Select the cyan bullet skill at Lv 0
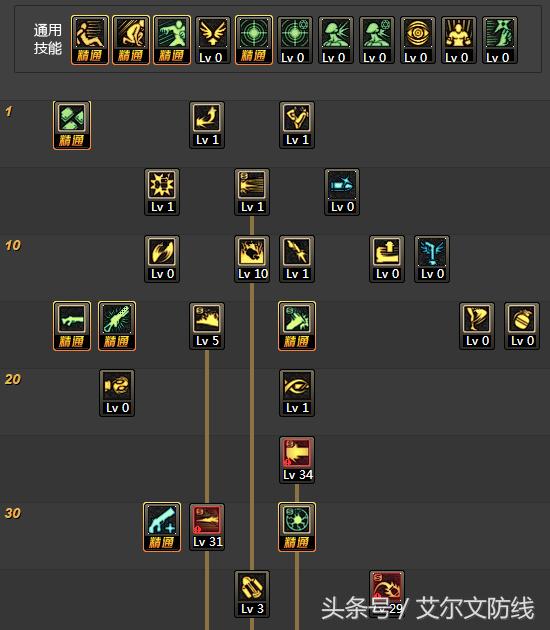Viewport: 550px width, 630px height. pyautogui.click(x=342, y=192)
